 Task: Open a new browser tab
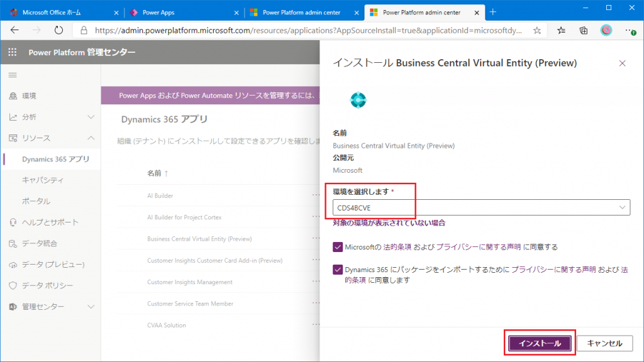493,13
